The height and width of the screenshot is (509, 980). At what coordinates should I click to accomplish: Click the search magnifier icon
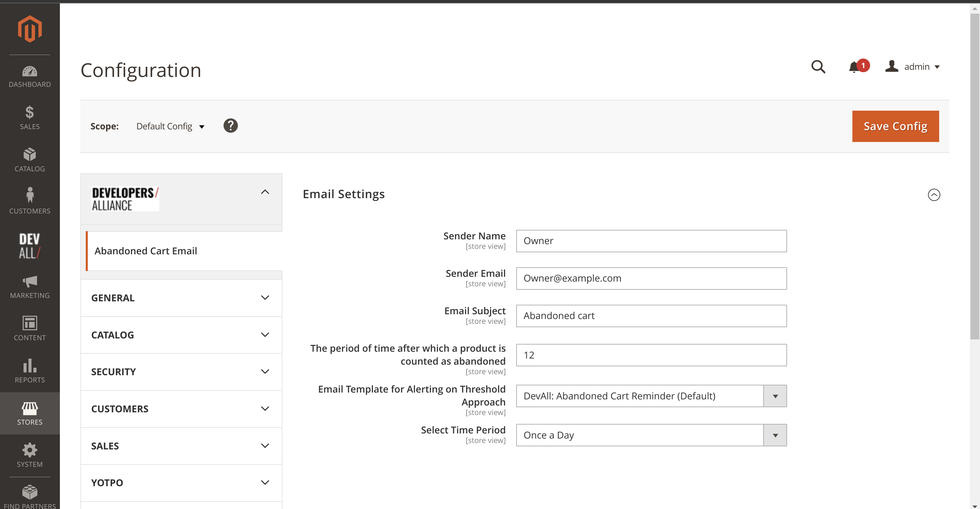point(818,67)
